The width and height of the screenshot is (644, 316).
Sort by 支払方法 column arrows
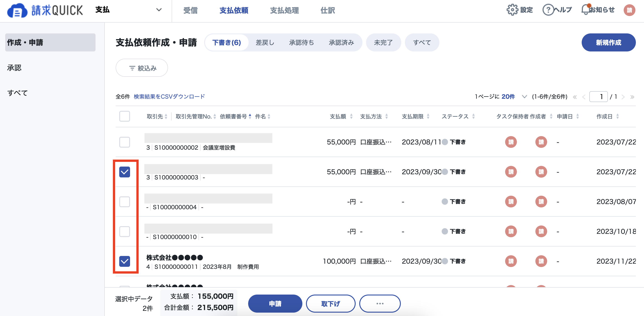point(386,116)
